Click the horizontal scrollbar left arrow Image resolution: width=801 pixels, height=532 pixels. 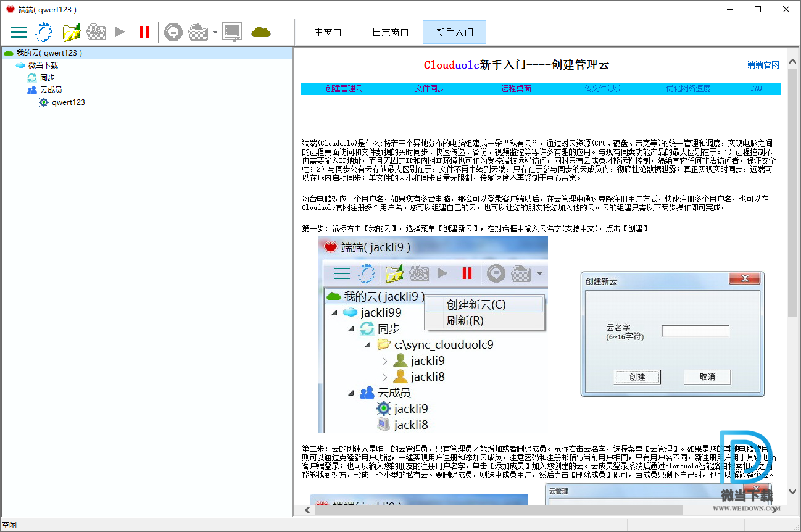click(308, 510)
